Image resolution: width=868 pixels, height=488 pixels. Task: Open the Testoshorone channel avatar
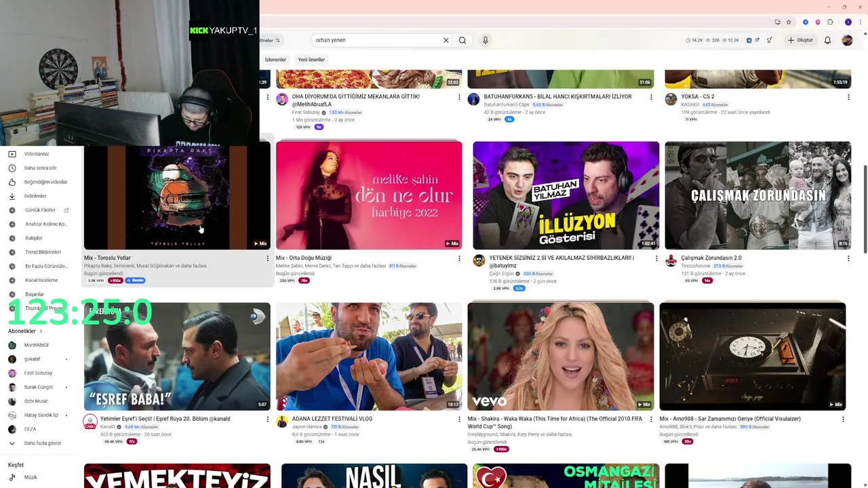point(671,261)
